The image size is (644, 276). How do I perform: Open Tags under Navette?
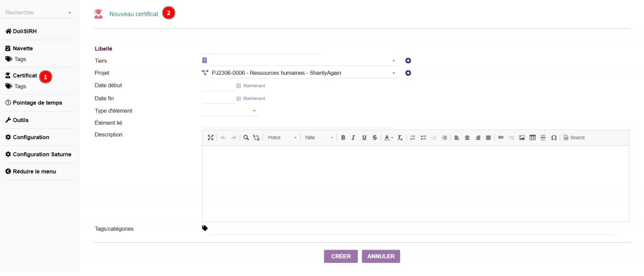pyautogui.click(x=16, y=59)
